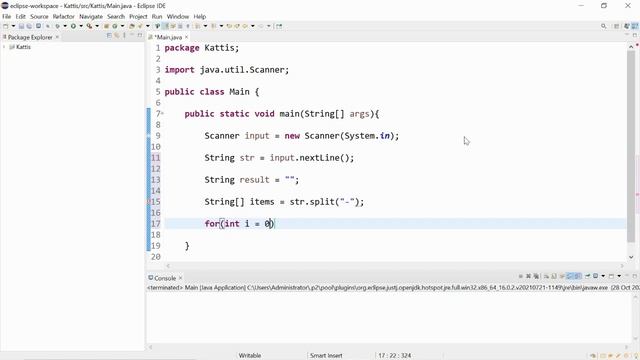Open the Window menu
Viewport: 640px width, 360px height.
coord(178,16)
